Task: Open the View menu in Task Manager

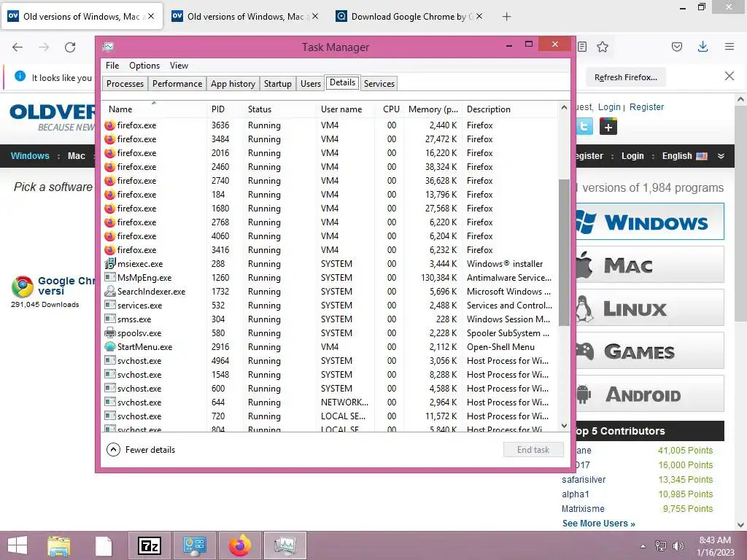Action: pos(179,65)
